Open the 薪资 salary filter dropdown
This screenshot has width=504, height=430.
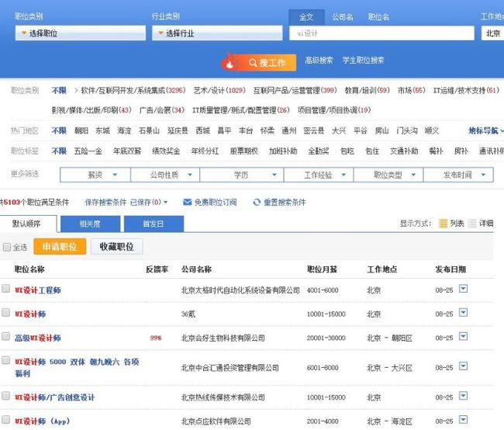(x=95, y=175)
